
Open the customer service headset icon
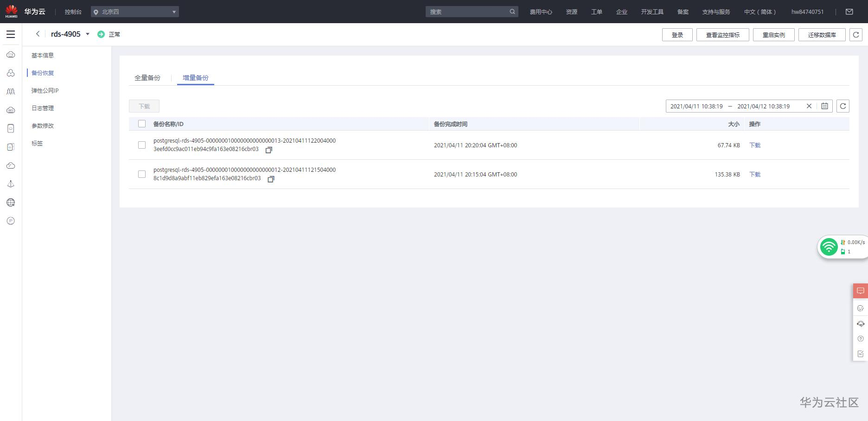(861, 324)
